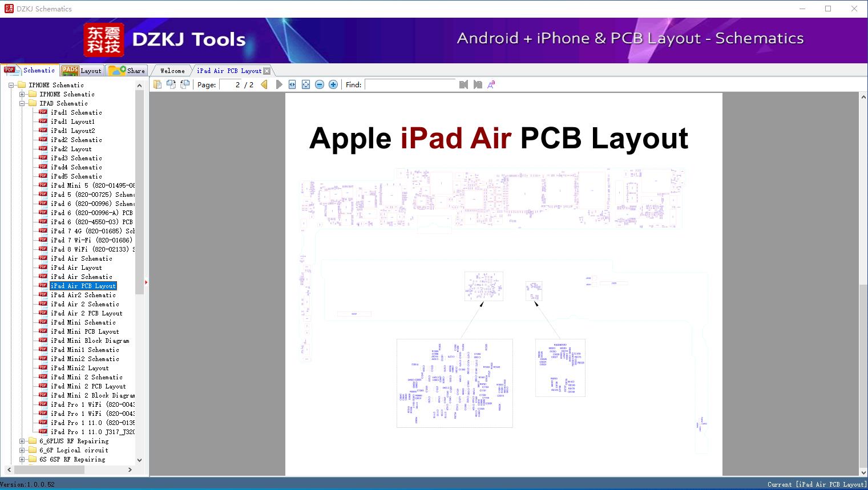Click the Find Next icon

[x=478, y=84]
